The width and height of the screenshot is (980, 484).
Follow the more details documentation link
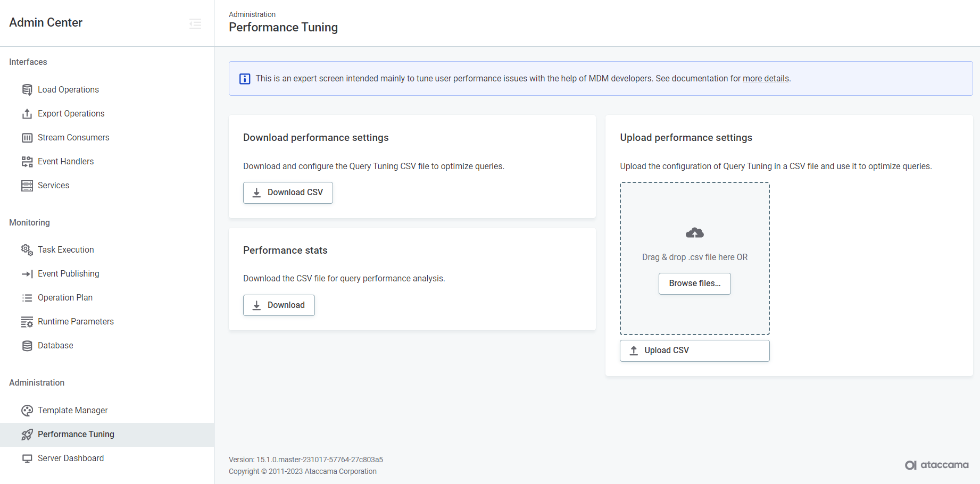click(766, 79)
